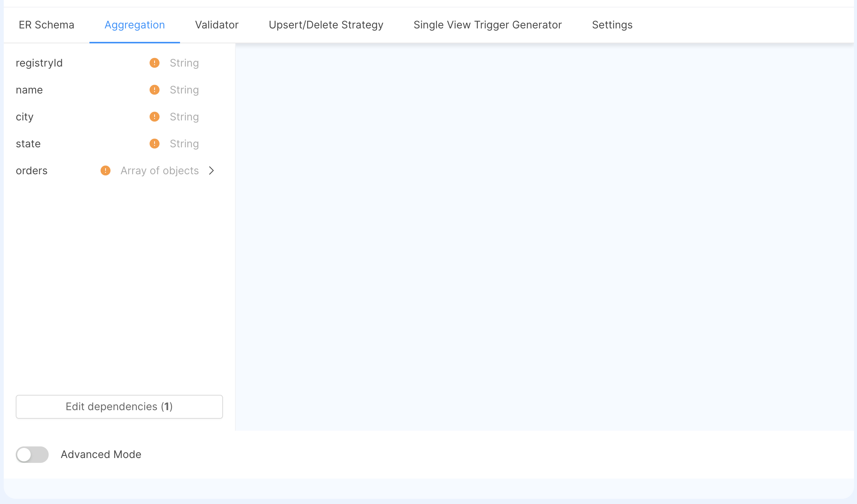Select the name field
This screenshot has width=857, height=504.
coord(29,90)
